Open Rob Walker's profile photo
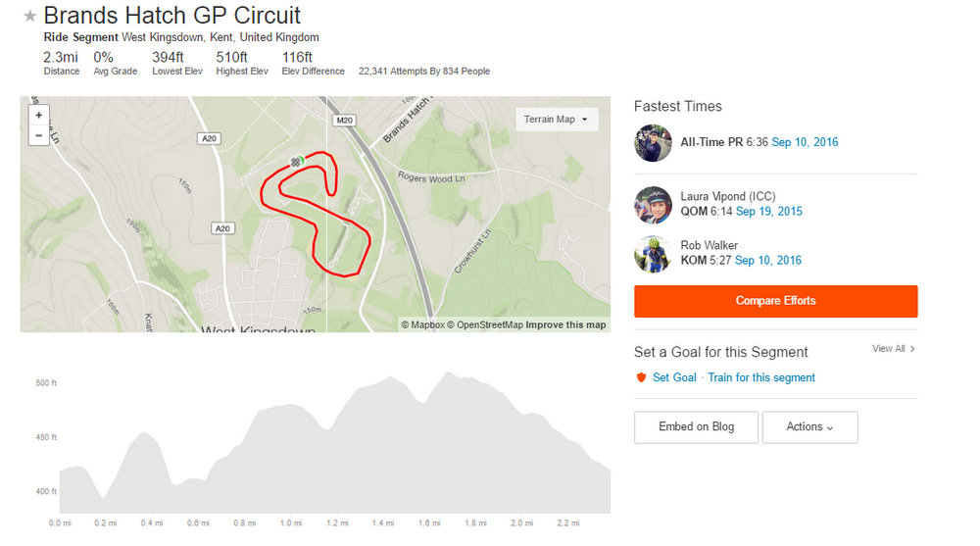This screenshot has width=980, height=546. pos(653,253)
